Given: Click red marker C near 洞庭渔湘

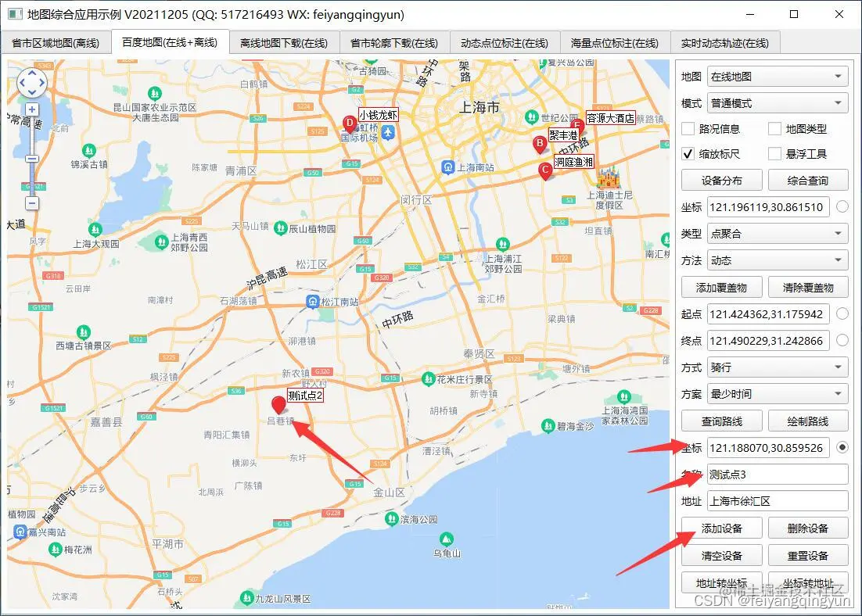Looking at the screenshot, I should (x=544, y=171).
